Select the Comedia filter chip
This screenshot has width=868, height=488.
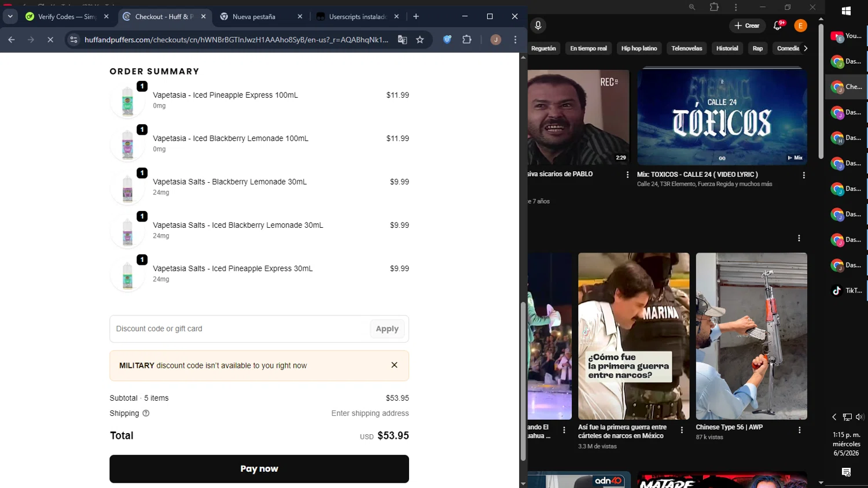coord(788,49)
